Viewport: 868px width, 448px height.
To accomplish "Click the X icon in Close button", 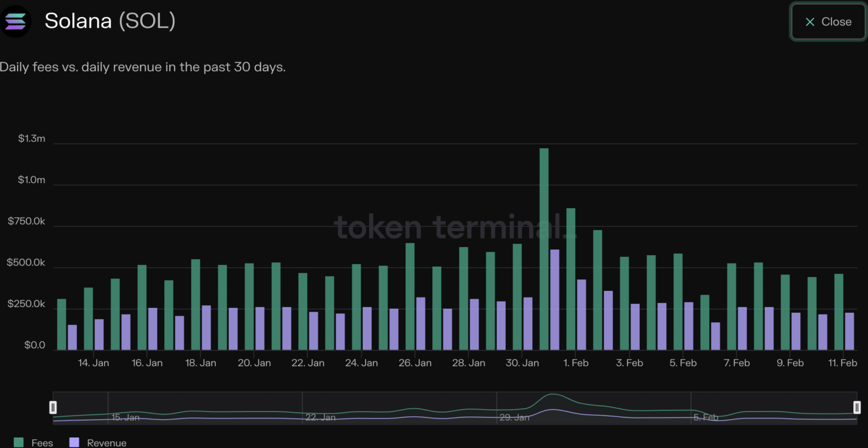I will [810, 22].
